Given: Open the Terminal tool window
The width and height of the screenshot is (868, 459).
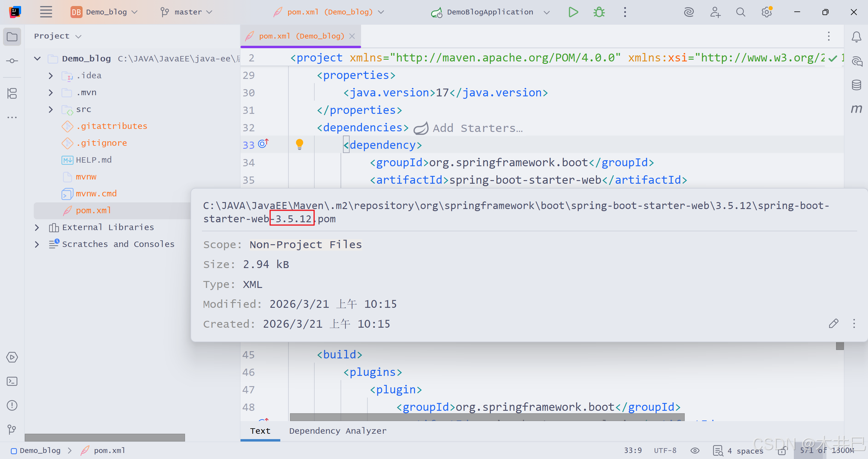Looking at the screenshot, I should (12, 381).
